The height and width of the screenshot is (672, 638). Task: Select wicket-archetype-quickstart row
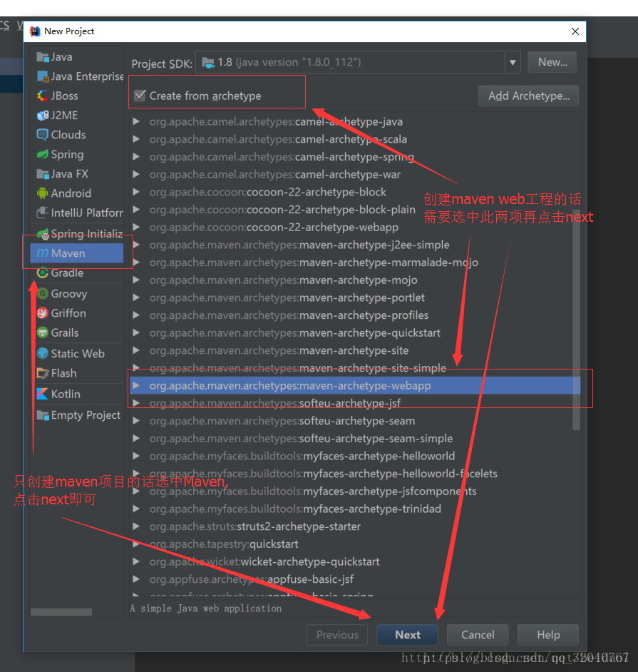(x=355, y=561)
